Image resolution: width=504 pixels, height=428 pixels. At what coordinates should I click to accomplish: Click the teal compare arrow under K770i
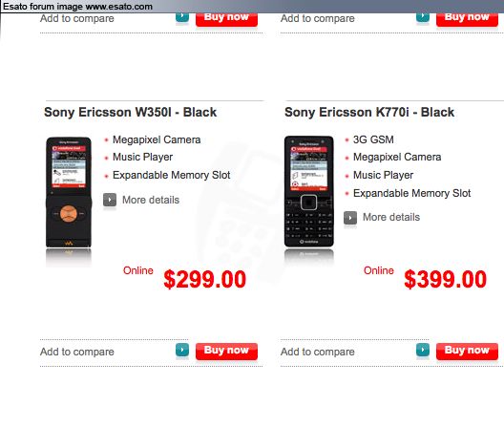coord(423,350)
